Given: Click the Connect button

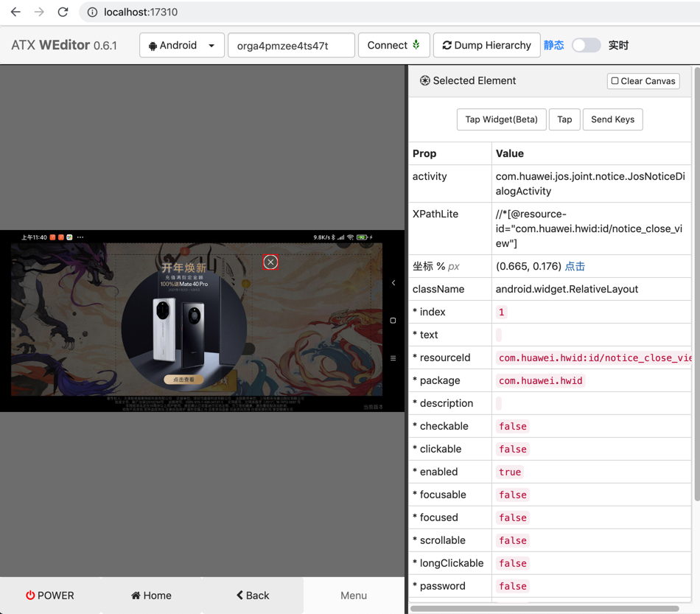Looking at the screenshot, I should pos(393,45).
